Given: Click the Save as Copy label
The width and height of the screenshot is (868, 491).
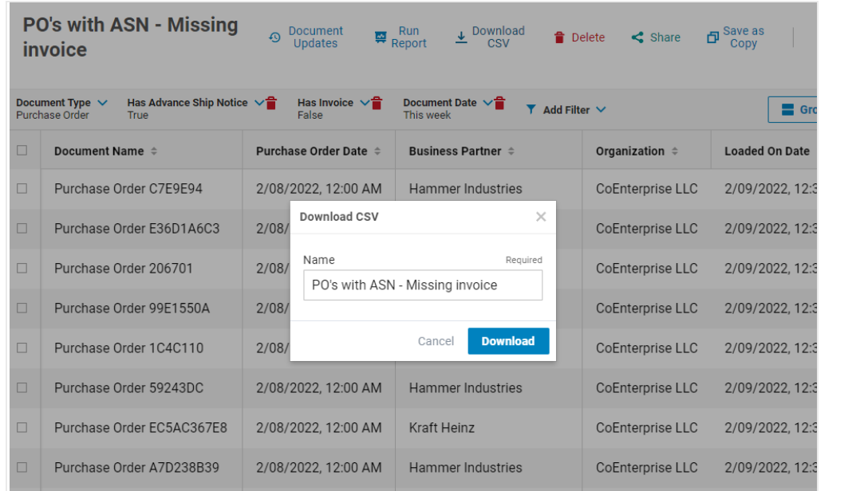Looking at the screenshot, I should point(744,37).
